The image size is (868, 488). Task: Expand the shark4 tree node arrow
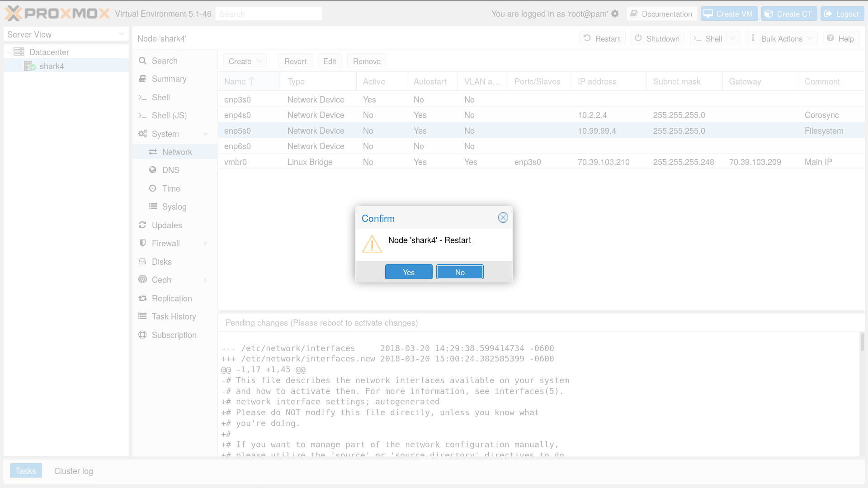(19, 66)
